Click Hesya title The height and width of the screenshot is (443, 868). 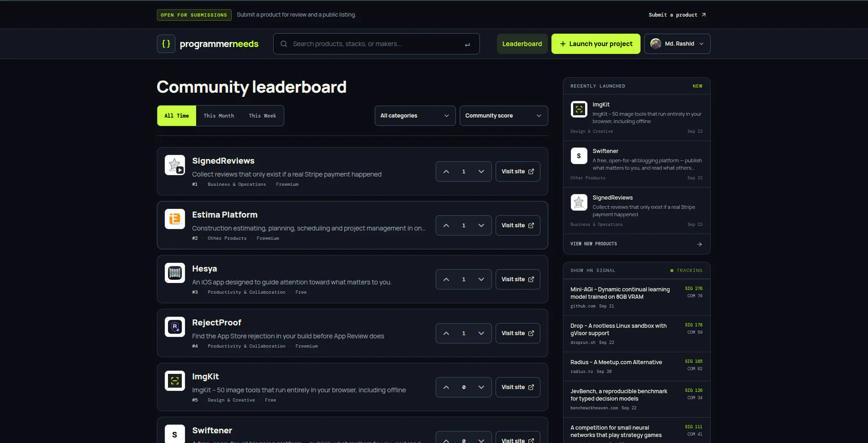(x=204, y=269)
